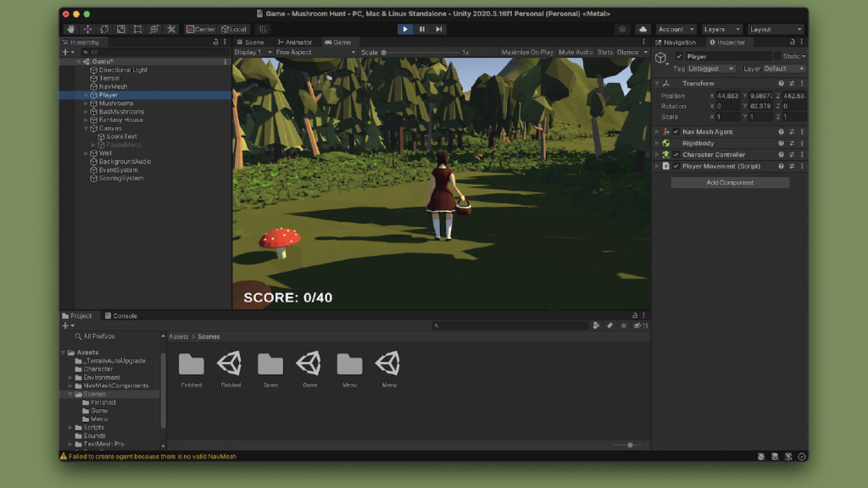Viewport: 868px width, 488px height.
Task: Click Assets breadcrumb link
Action: pos(178,337)
